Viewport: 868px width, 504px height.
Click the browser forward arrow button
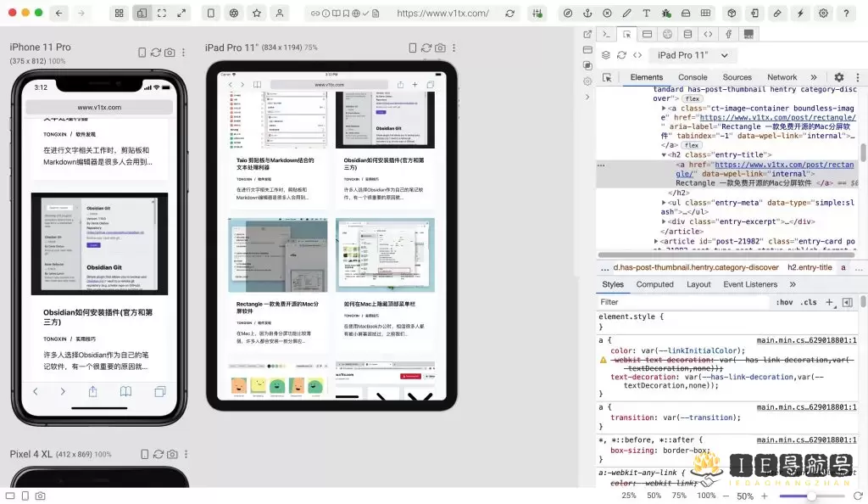click(x=81, y=13)
